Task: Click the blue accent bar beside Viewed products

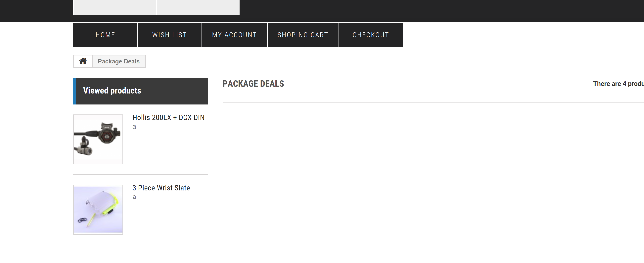Action: coord(74,91)
